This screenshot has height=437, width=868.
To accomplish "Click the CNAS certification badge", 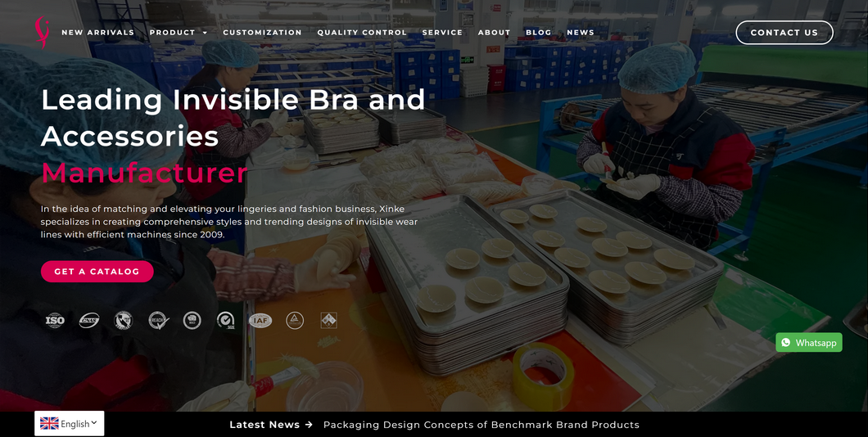I will (x=89, y=320).
